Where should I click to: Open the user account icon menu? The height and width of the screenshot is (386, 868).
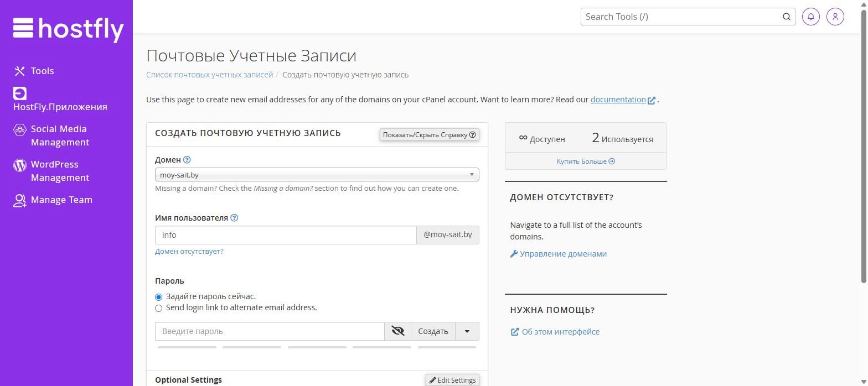[x=835, y=17]
